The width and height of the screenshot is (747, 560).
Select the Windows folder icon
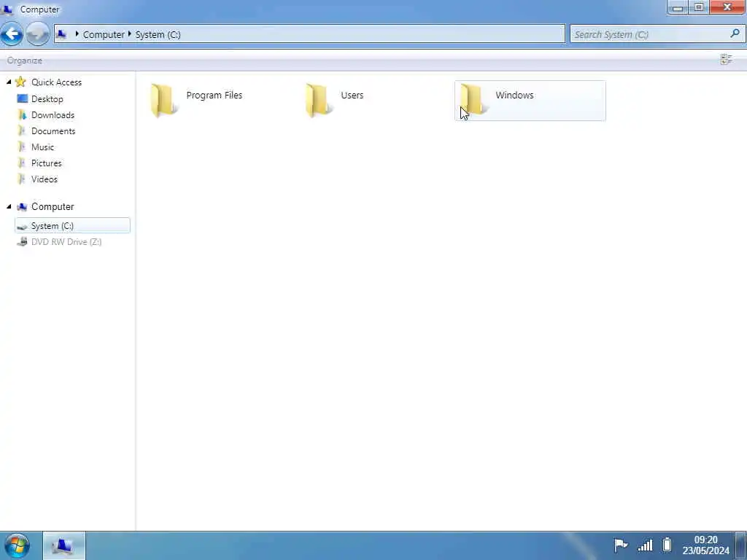[x=473, y=99]
